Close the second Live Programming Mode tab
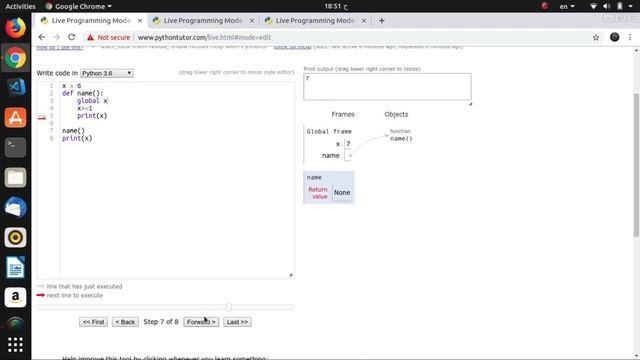The height and width of the screenshot is (360, 640). pos(252,20)
